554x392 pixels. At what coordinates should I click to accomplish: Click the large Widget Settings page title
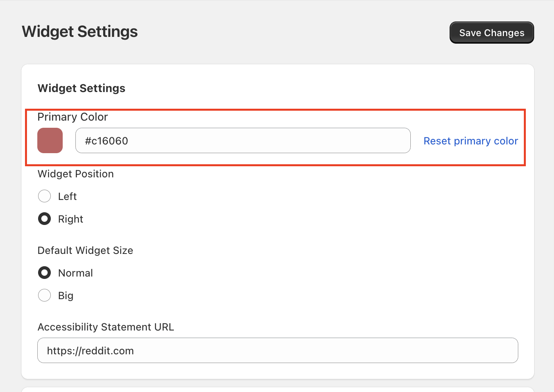pyautogui.click(x=80, y=32)
